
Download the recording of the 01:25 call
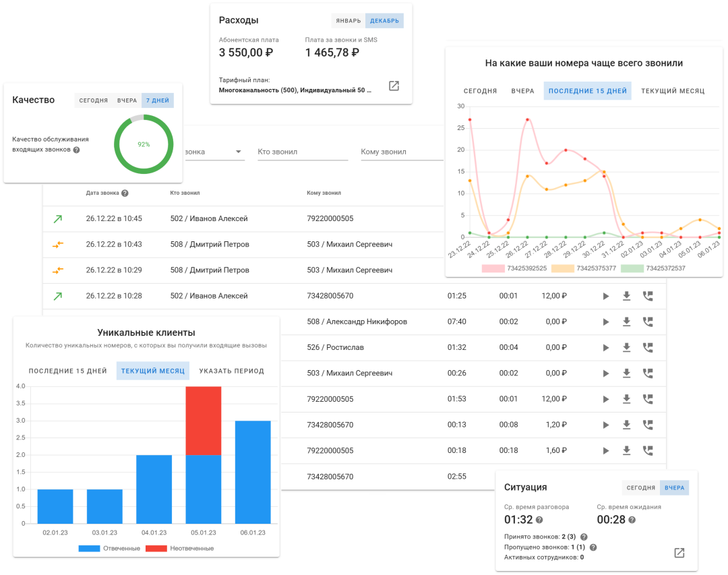[x=626, y=296]
